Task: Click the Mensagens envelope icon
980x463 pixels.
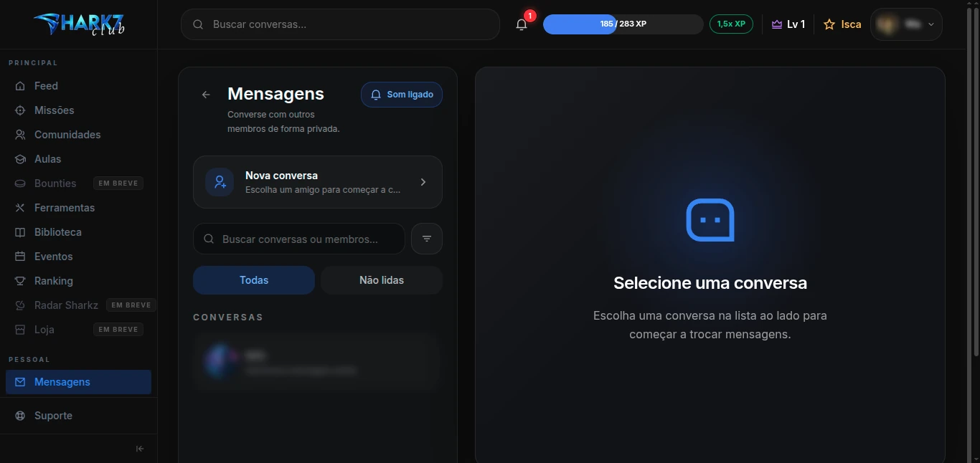Action: coord(20,382)
